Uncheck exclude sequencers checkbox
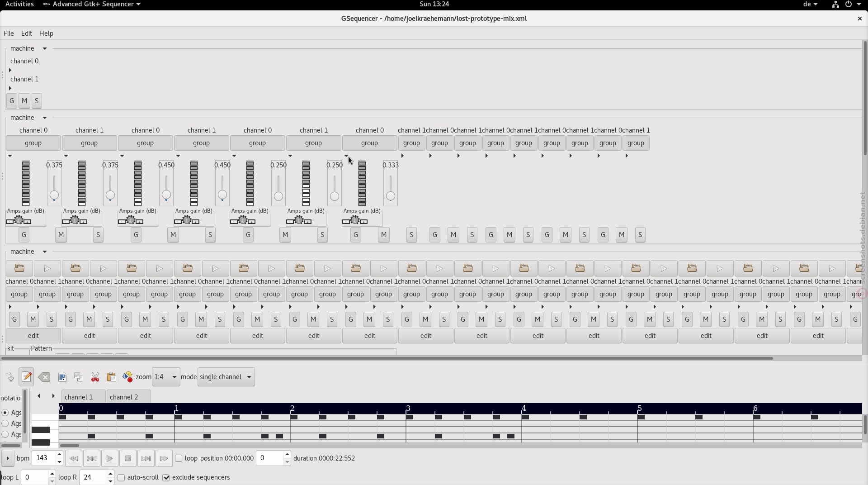Image resolution: width=868 pixels, height=485 pixels. click(x=166, y=477)
